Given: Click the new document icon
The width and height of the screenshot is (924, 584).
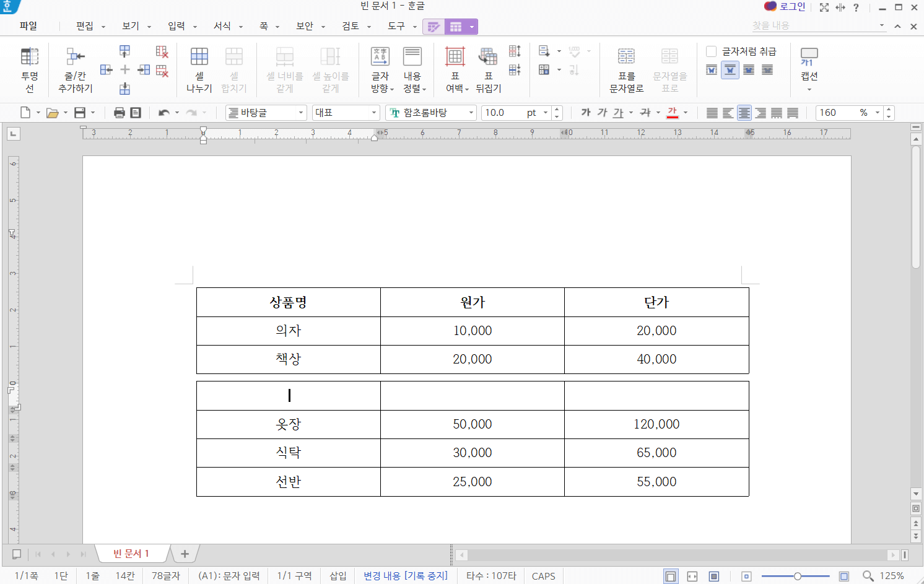Looking at the screenshot, I should tap(25, 113).
